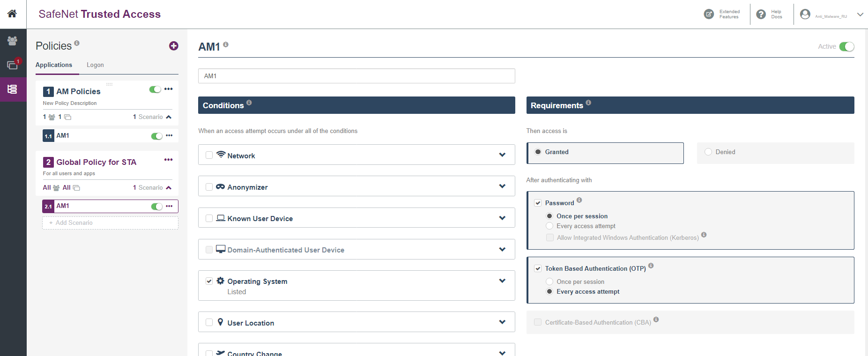Expand the Known User Device condition
Image resolution: width=868 pixels, height=356 pixels.
(502, 218)
